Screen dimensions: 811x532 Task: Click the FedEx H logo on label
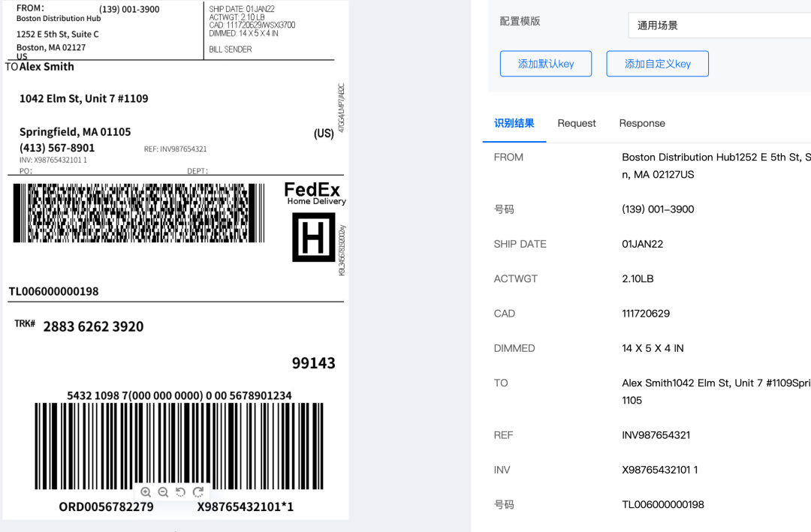coord(313,237)
